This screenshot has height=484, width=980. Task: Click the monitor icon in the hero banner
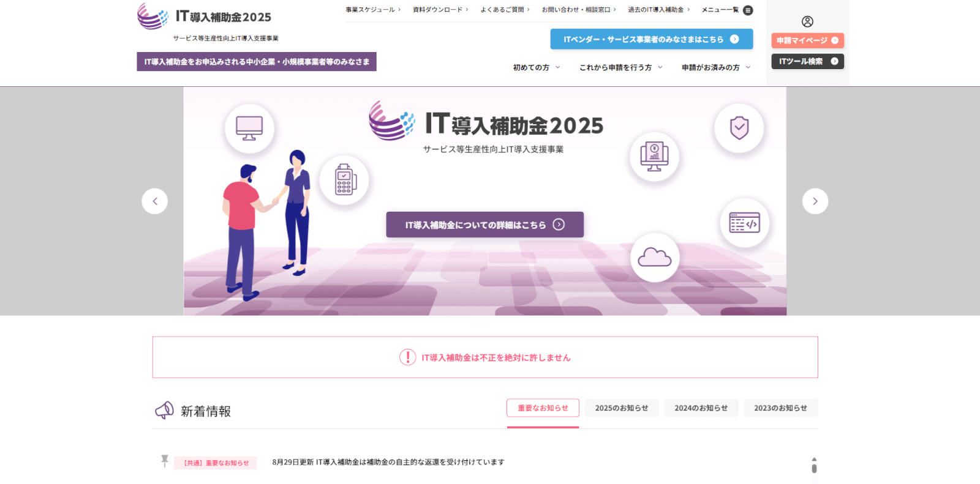(x=249, y=128)
